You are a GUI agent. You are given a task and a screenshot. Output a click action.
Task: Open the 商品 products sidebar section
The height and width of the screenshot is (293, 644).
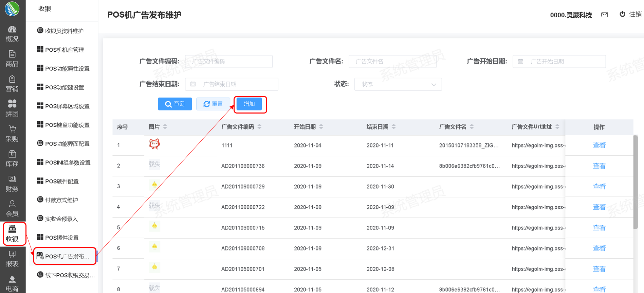12,59
